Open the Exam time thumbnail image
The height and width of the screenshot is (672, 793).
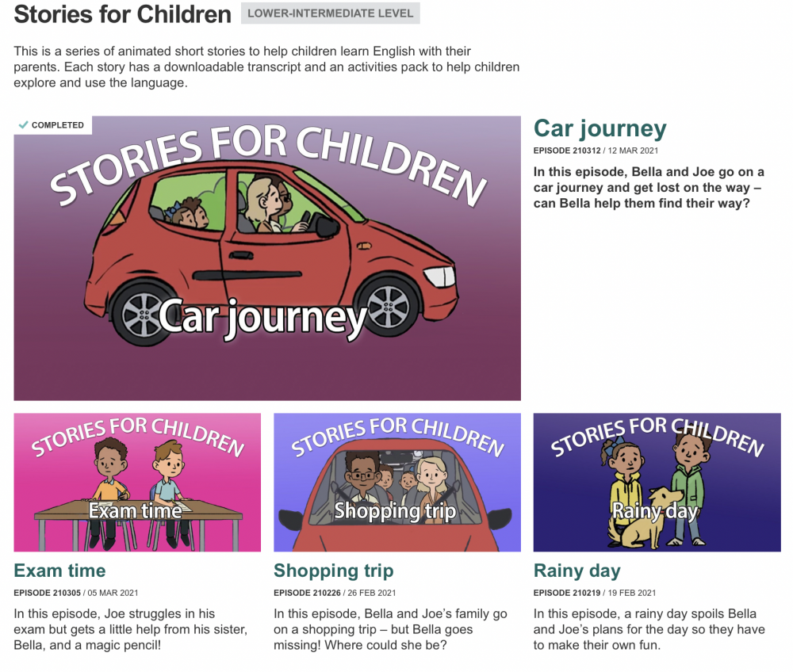pyautogui.click(x=137, y=482)
